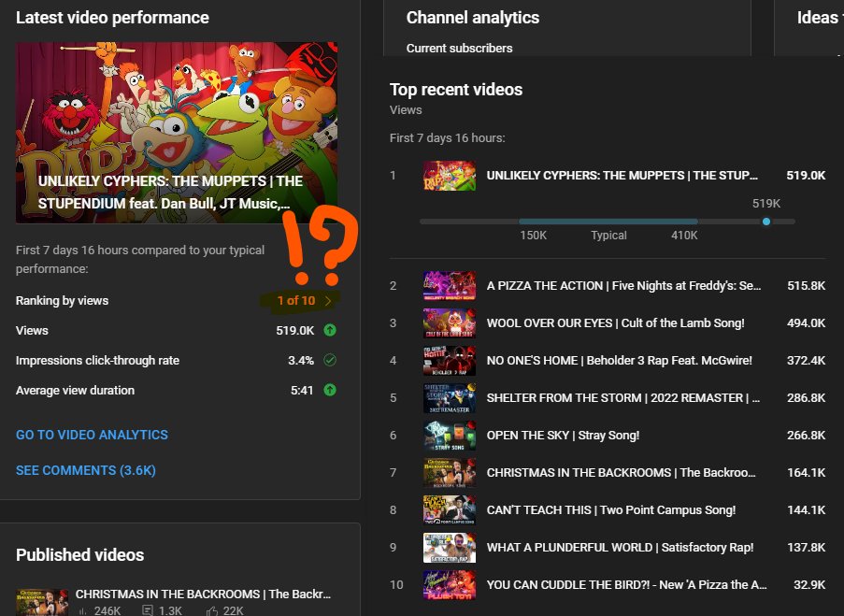The image size is (844, 616).
Task: Open SEE COMMENTS (3.6K) link
Action: coord(86,470)
